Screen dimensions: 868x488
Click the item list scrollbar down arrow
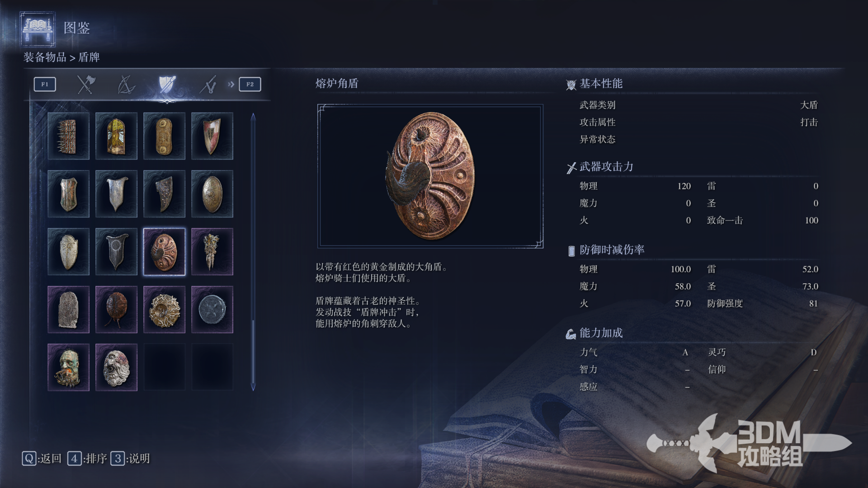click(x=253, y=387)
